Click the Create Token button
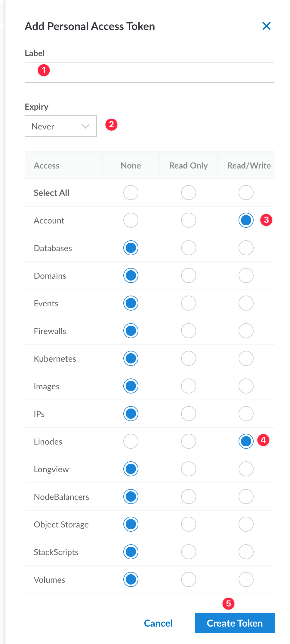Image resolution: width=290 pixels, height=644 pixels. pos(235,623)
